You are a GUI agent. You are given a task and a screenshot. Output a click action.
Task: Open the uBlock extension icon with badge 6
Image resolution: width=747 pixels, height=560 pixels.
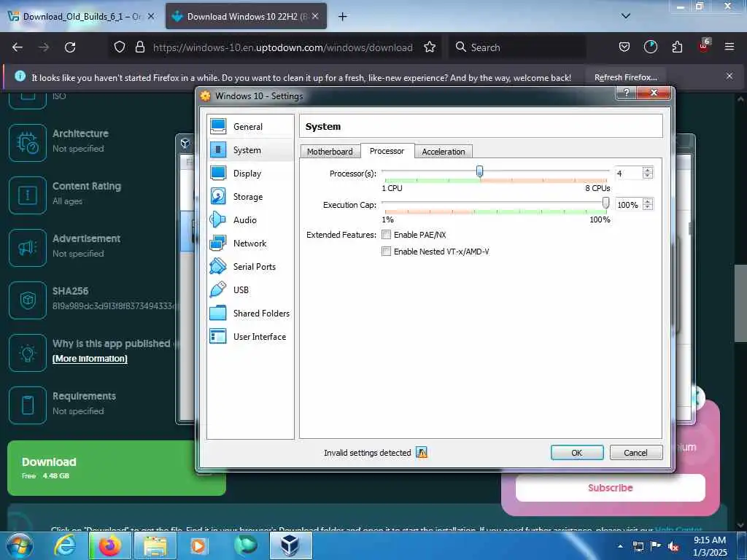tap(704, 46)
